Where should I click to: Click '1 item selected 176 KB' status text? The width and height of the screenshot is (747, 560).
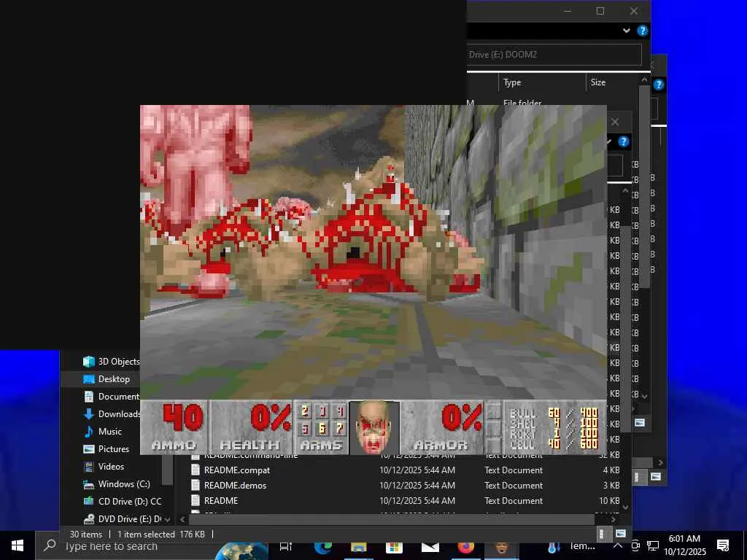click(161, 534)
